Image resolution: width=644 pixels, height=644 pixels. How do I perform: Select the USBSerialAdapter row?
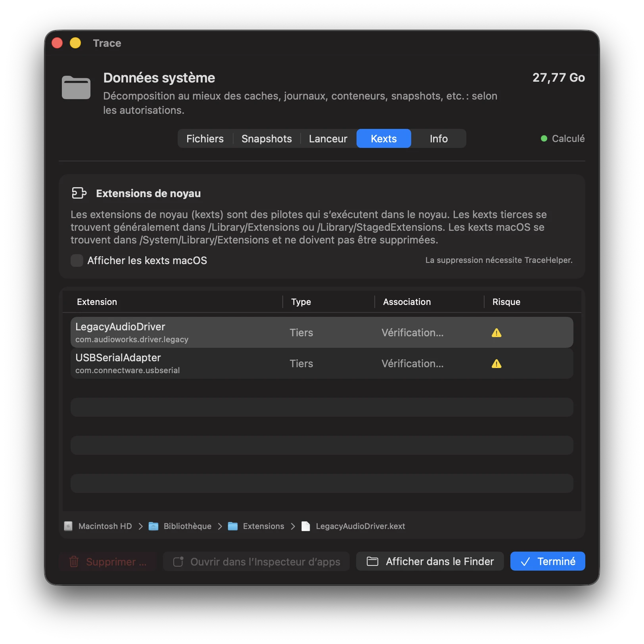coord(322,363)
